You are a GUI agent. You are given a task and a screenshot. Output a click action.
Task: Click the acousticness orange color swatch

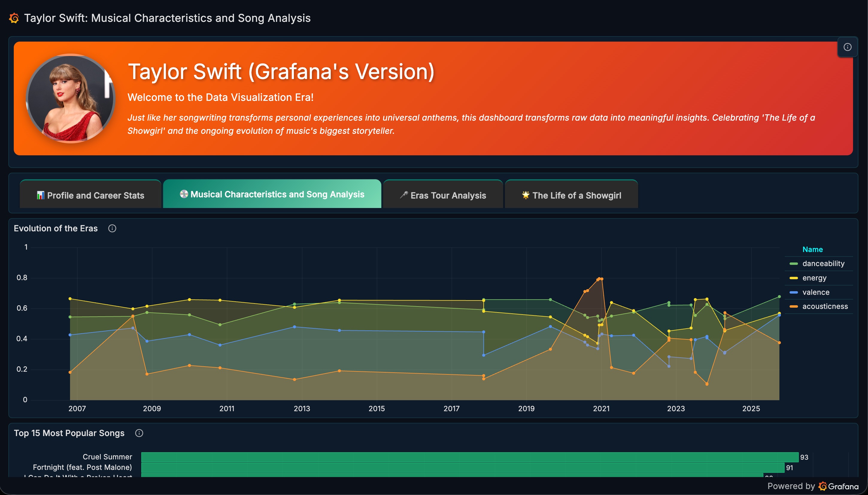tap(793, 306)
